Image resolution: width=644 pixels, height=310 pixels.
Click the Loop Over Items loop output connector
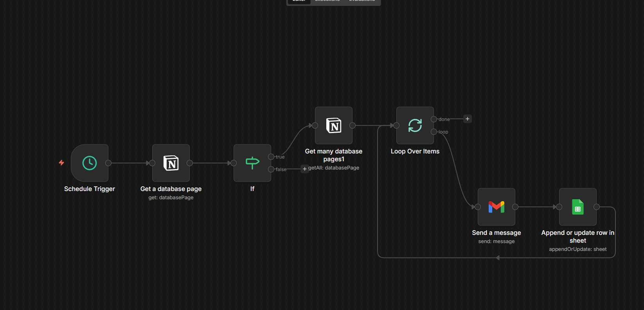[434, 132]
